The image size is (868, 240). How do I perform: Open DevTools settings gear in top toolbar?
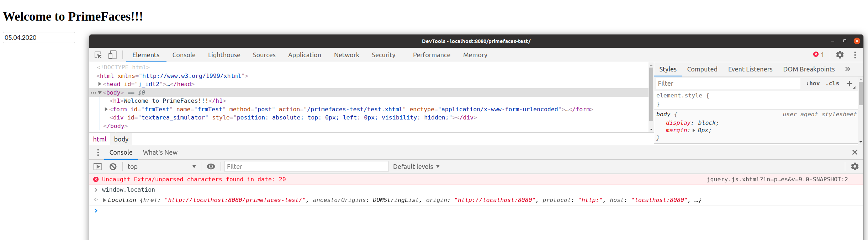pyautogui.click(x=840, y=55)
